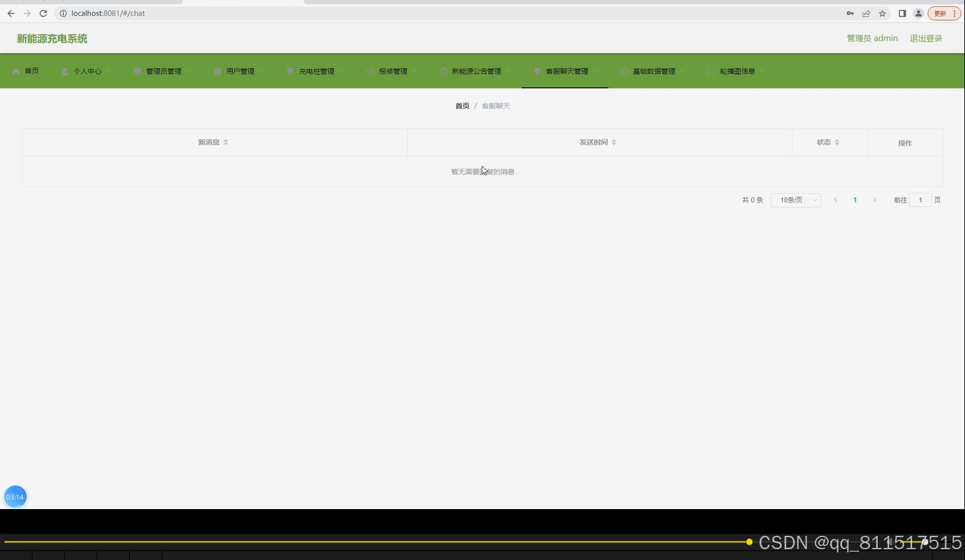Click the 退出登录 logout link
965x560 pixels.
(x=926, y=38)
